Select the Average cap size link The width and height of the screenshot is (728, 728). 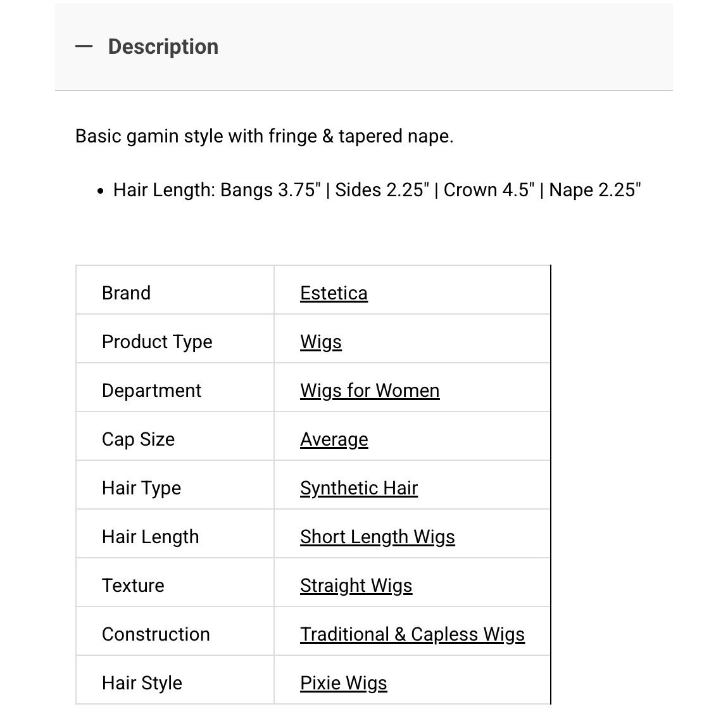click(334, 440)
